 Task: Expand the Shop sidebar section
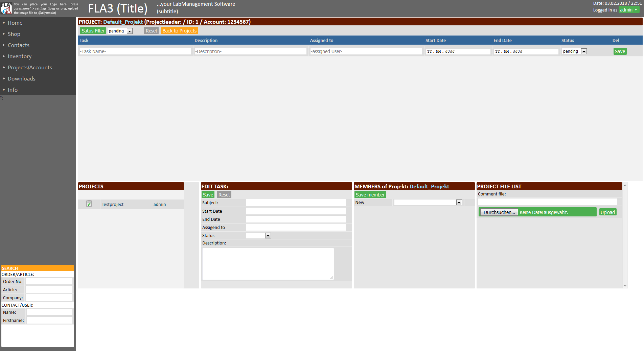click(14, 34)
